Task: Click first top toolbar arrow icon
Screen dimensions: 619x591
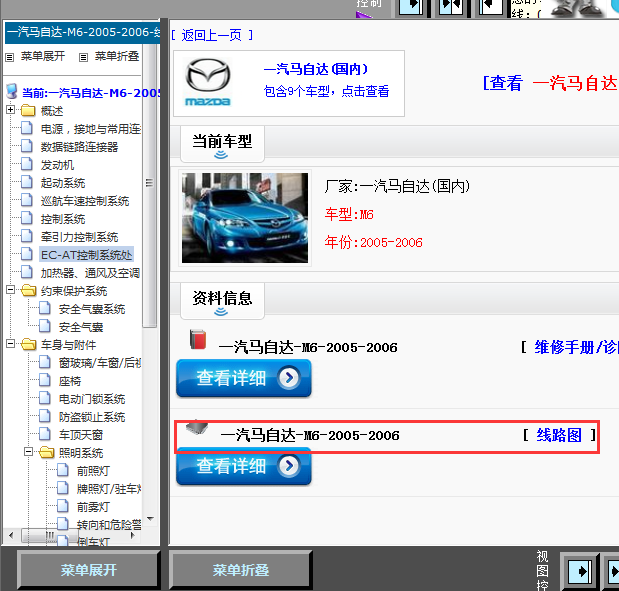Action: (x=411, y=6)
